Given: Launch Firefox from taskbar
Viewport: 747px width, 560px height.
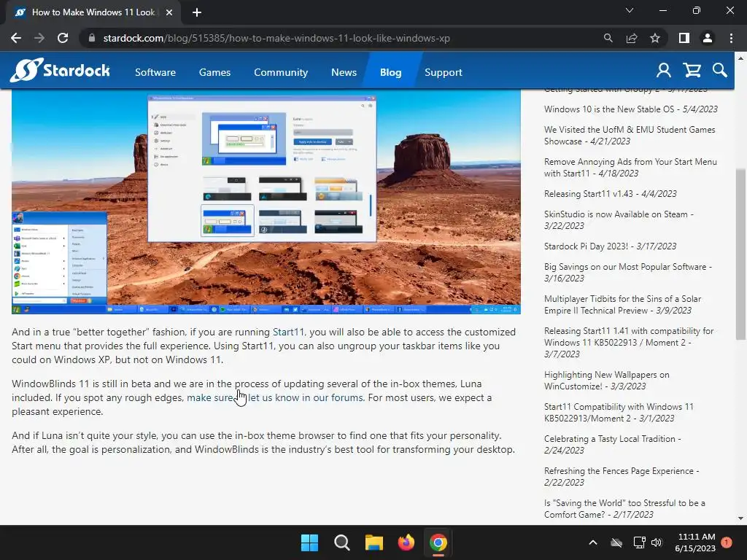Looking at the screenshot, I should pyautogui.click(x=406, y=542).
